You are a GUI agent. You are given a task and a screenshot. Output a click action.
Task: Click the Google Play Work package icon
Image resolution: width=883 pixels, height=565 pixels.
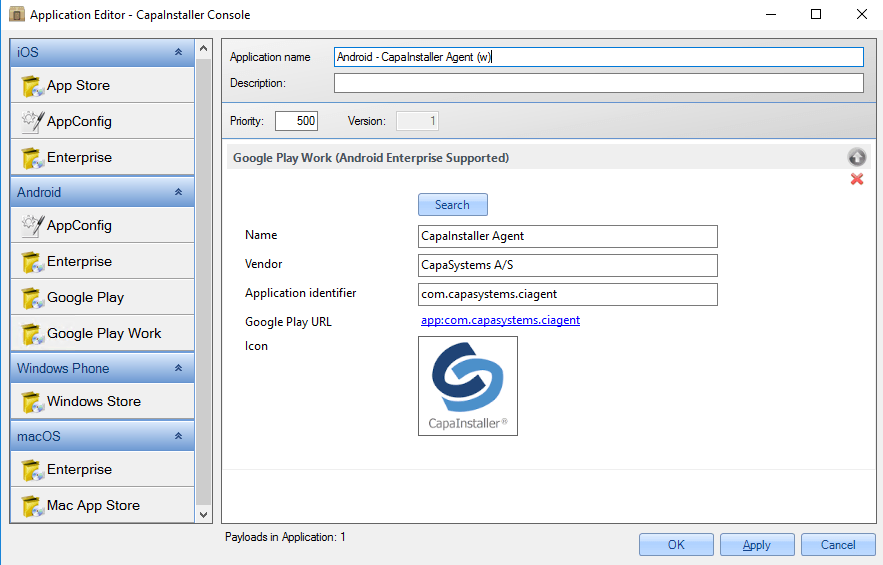pyautogui.click(x=33, y=334)
